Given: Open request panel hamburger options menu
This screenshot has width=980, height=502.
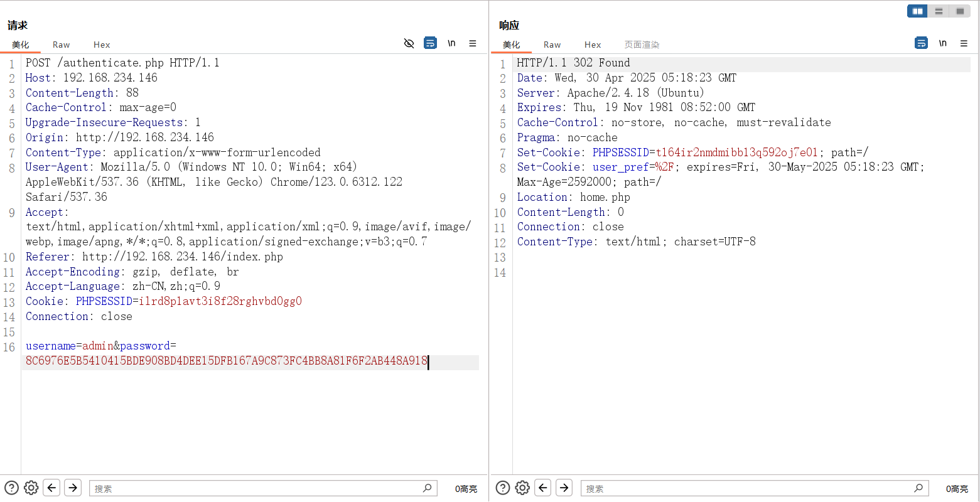Looking at the screenshot, I should pyautogui.click(x=473, y=43).
